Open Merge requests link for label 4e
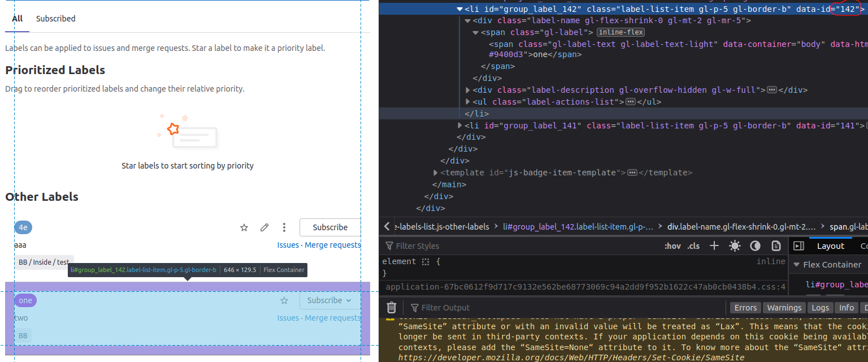Image resolution: width=868 pixels, height=362 pixels. [332, 245]
